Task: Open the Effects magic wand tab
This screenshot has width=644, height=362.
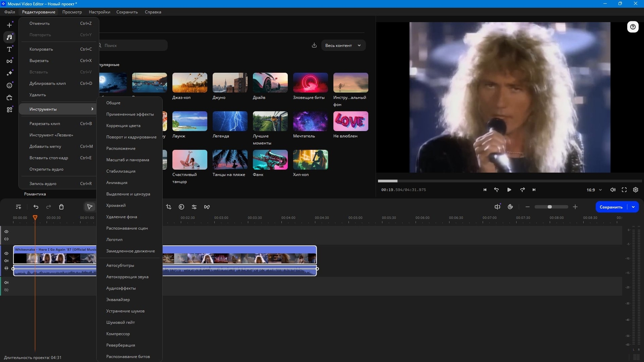Action: point(10,73)
